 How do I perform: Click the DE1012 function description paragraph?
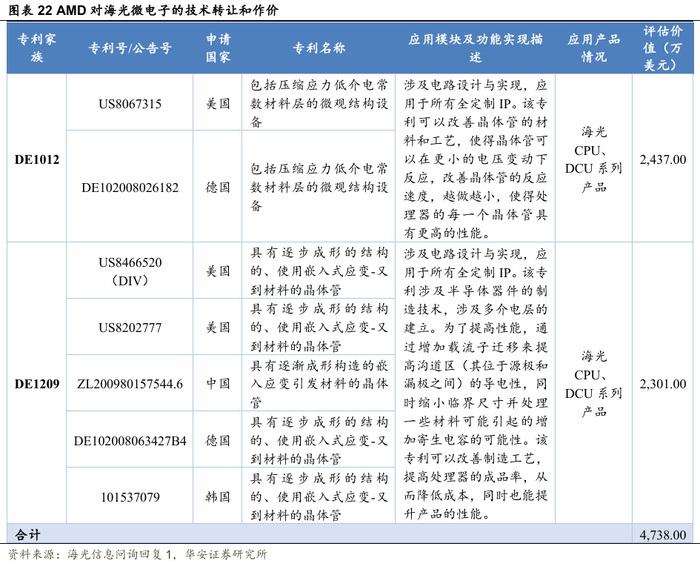(475, 159)
